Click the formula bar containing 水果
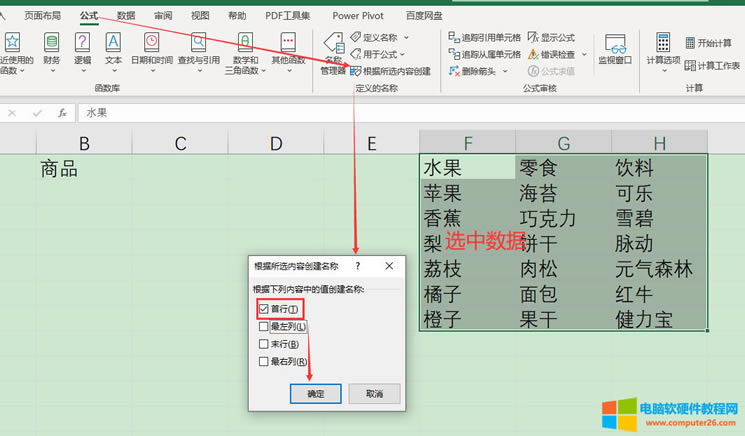Screen dimensions: 745x436 (411, 113)
